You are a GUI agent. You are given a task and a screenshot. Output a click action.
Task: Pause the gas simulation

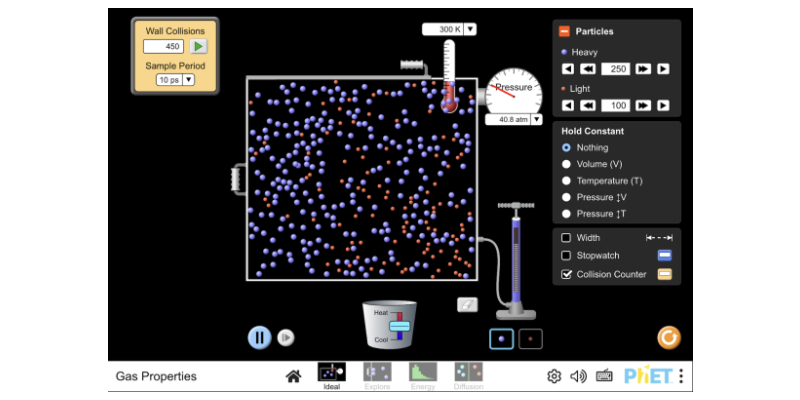259,337
